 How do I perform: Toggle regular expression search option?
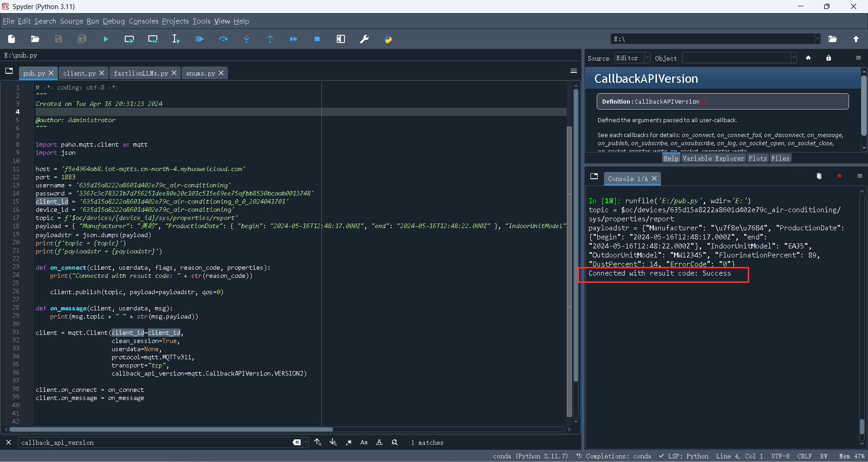click(349, 443)
